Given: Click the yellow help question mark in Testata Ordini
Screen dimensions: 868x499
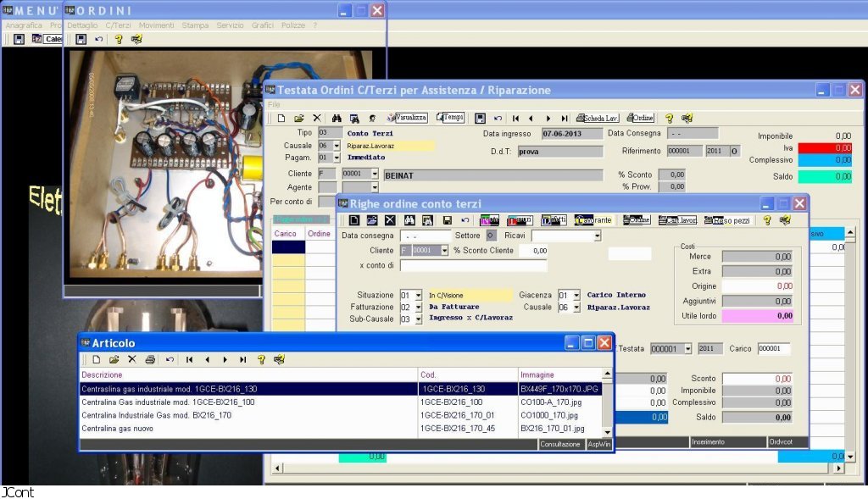Looking at the screenshot, I should point(669,118).
